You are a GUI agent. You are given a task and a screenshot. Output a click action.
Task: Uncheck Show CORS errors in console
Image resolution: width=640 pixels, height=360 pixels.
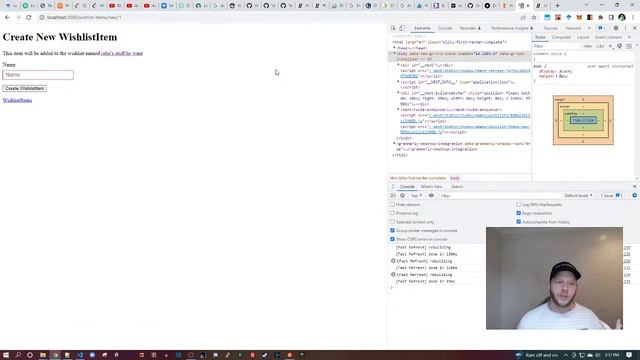point(392,239)
